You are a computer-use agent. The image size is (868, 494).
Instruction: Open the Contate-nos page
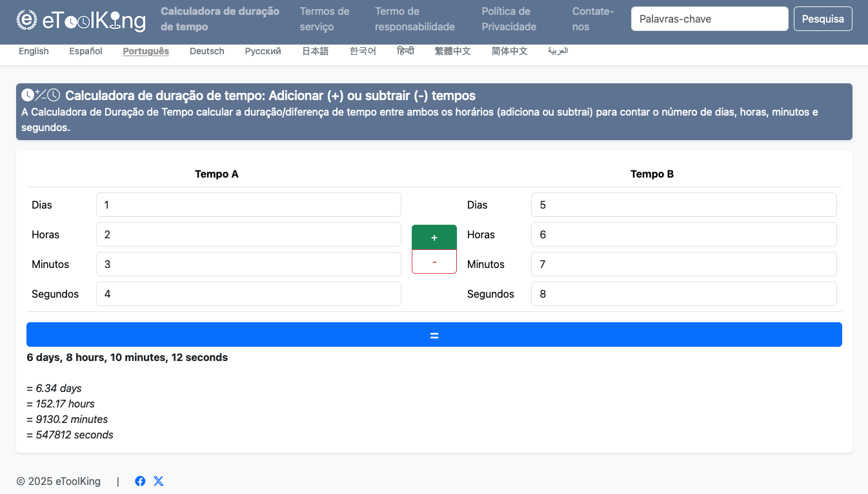[592, 19]
